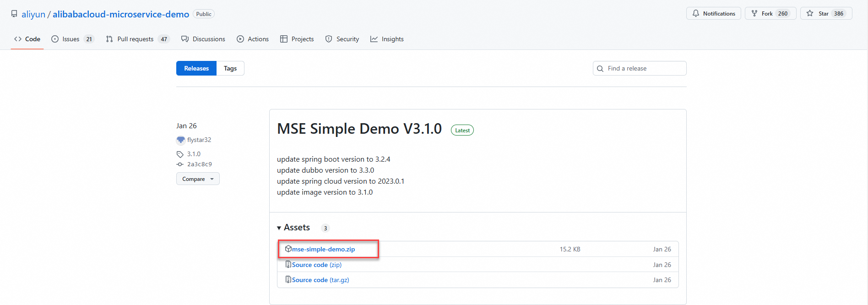Click the fork icon in the Fork button
Screen dimensions: 868x305
point(754,13)
